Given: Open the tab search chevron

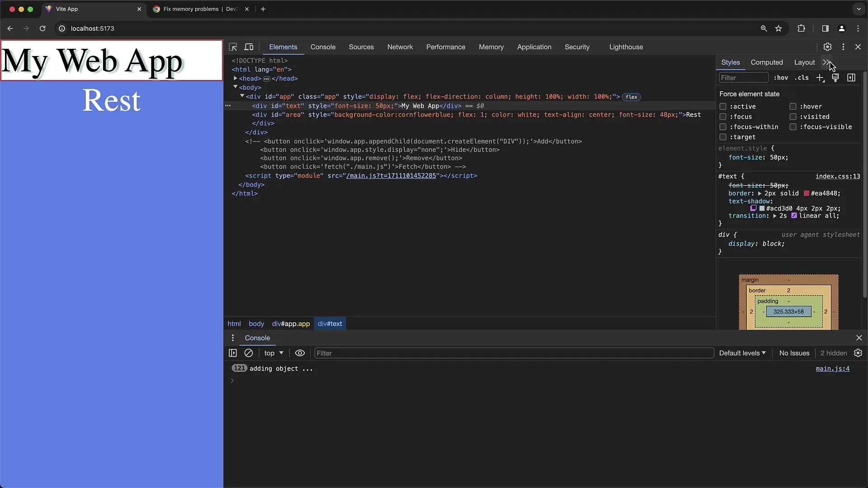Looking at the screenshot, I should tap(859, 9).
